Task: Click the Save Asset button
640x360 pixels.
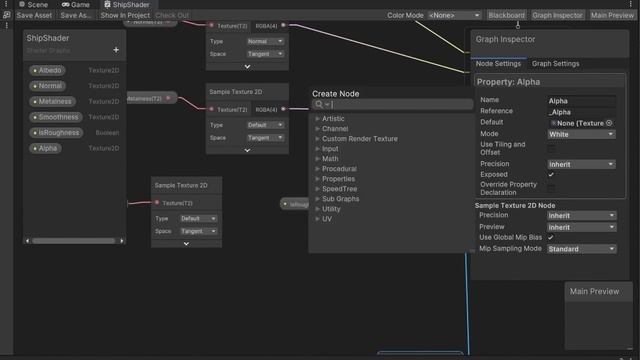Action: coord(34,15)
